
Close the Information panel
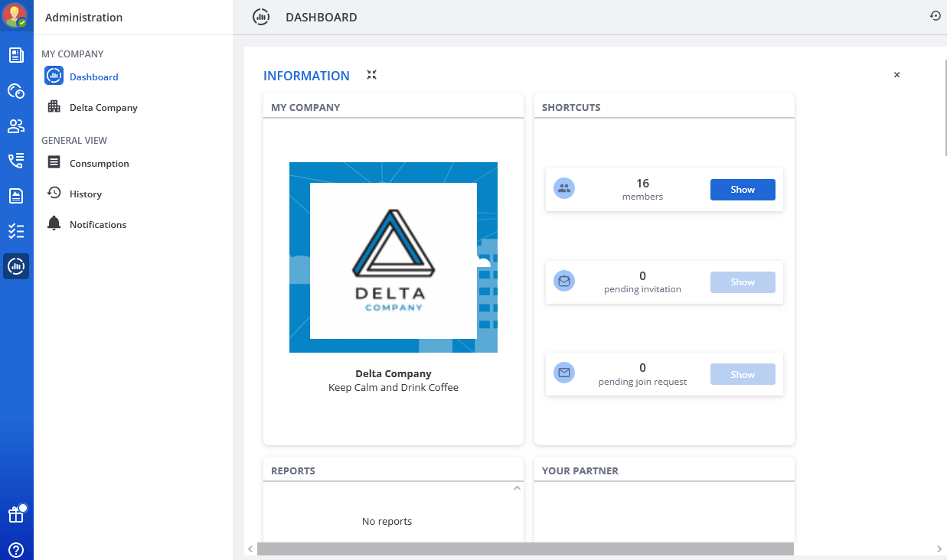coord(896,75)
